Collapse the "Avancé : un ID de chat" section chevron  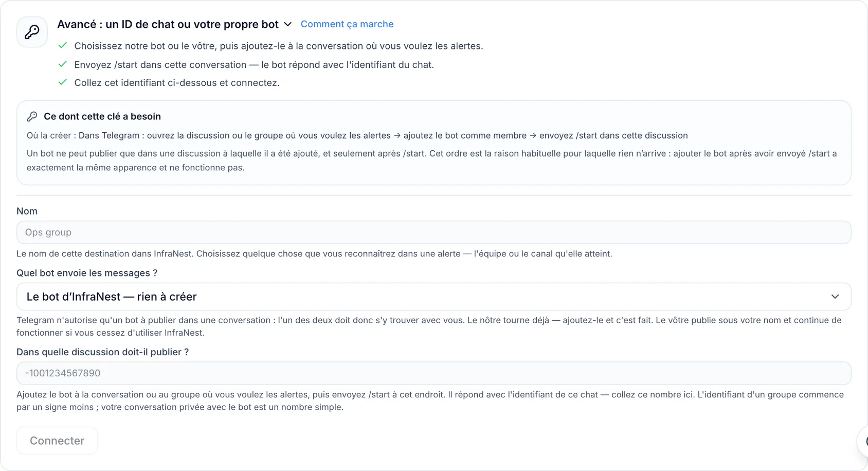[288, 24]
